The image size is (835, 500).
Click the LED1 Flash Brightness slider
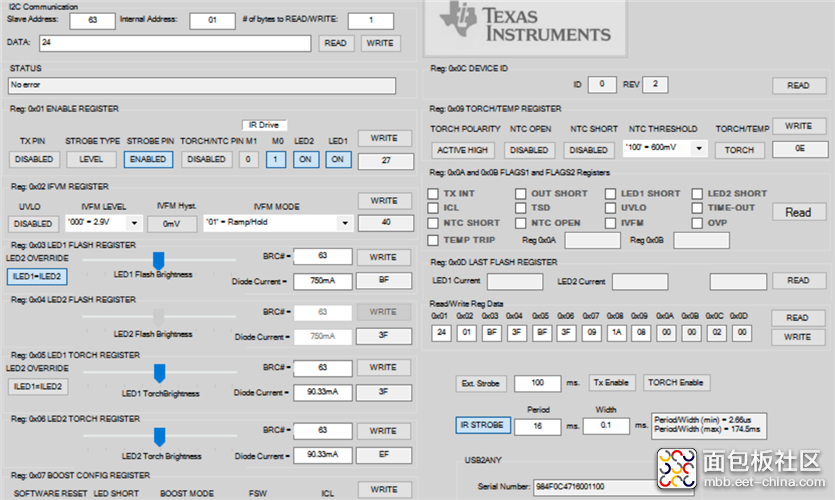coord(159,260)
